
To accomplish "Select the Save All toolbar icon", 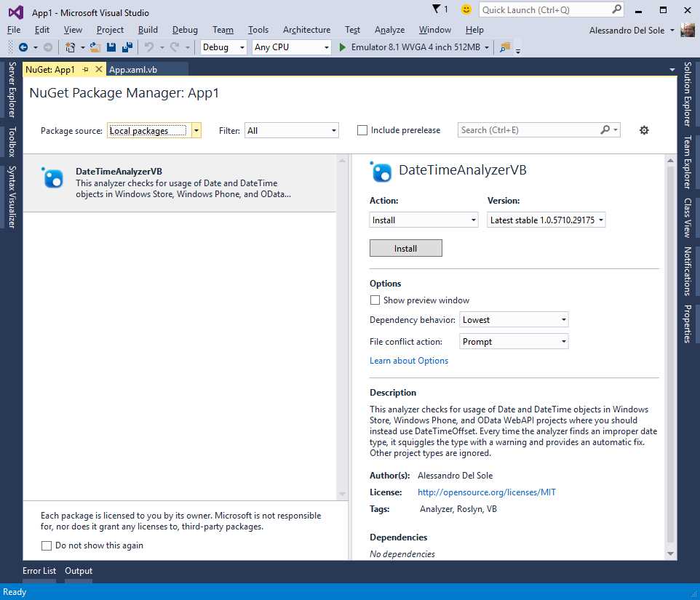I will click(127, 47).
